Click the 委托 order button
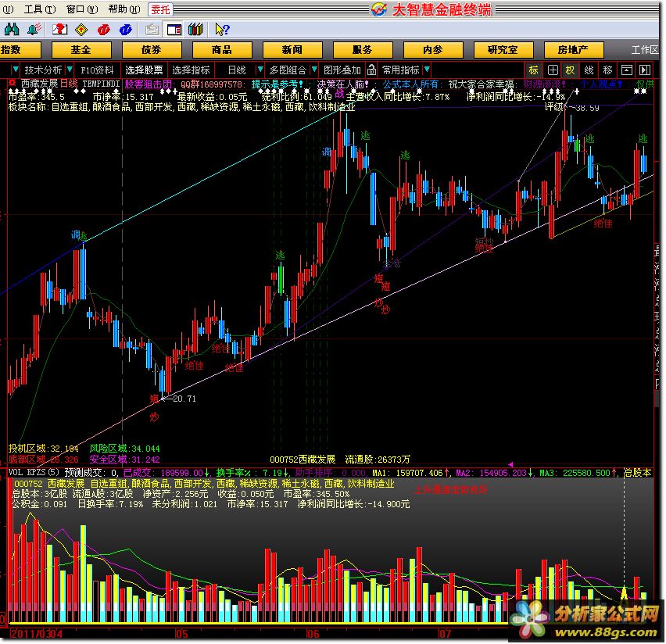 pos(160,9)
